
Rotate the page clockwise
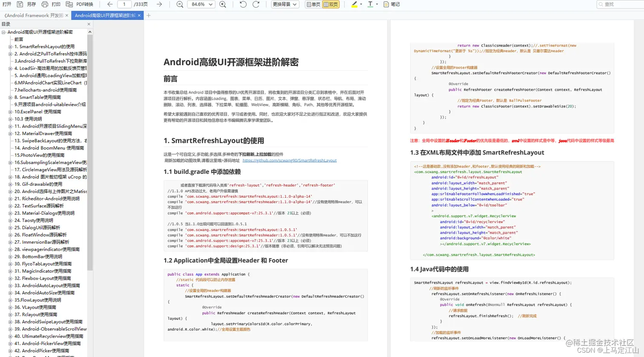coord(256,4)
